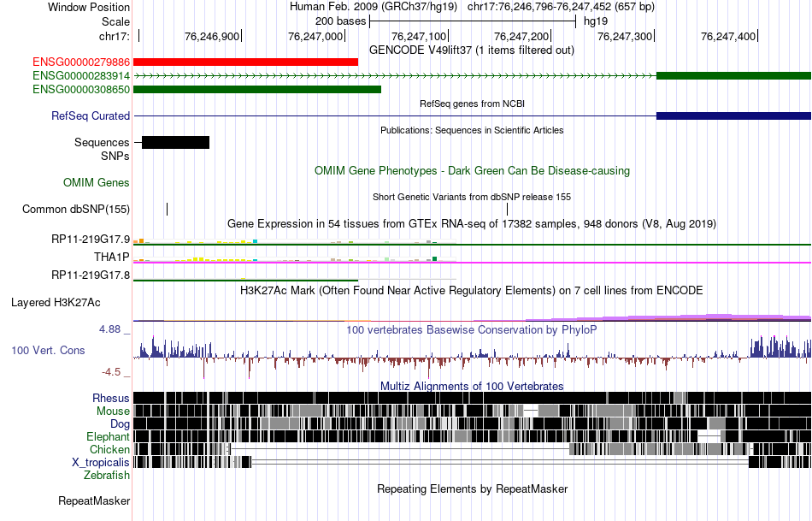The height and width of the screenshot is (521, 812).
Task: Click the THA1P expression bar chart
Action: (295, 258)
